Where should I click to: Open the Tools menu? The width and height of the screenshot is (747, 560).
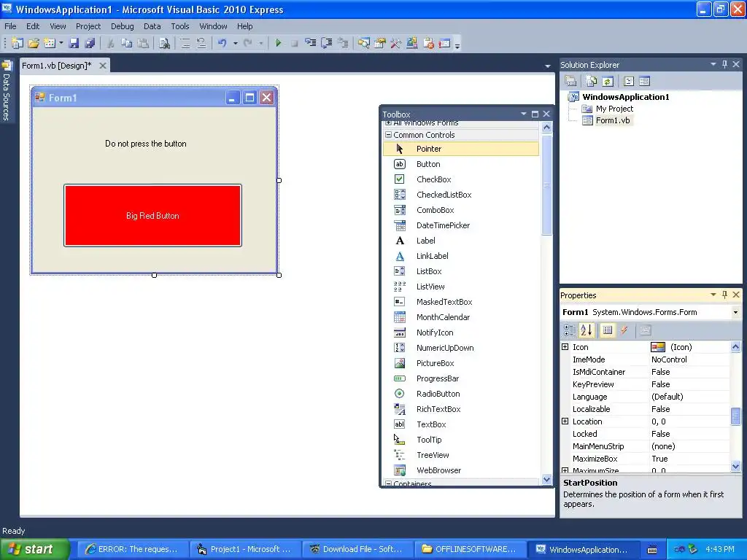[180, 26]
